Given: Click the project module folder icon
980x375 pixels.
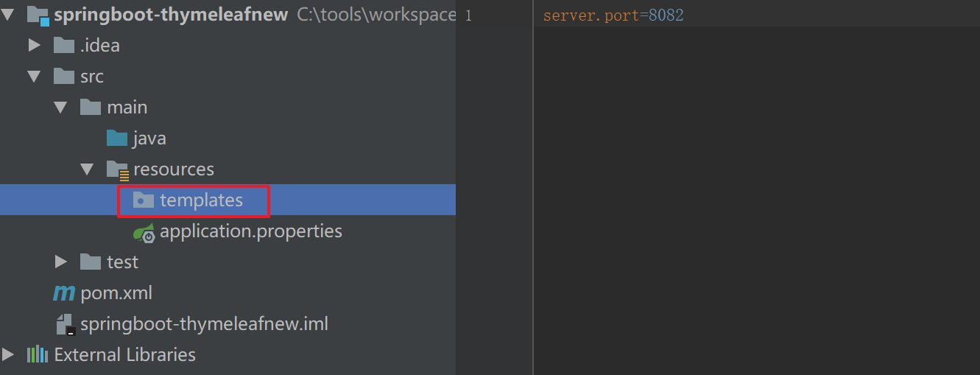Looking at the screenshot, I should [x=37, y=15].
